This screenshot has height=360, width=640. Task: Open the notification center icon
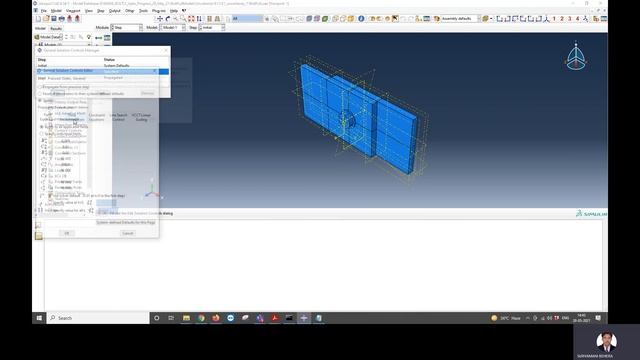tap(598, 318)
